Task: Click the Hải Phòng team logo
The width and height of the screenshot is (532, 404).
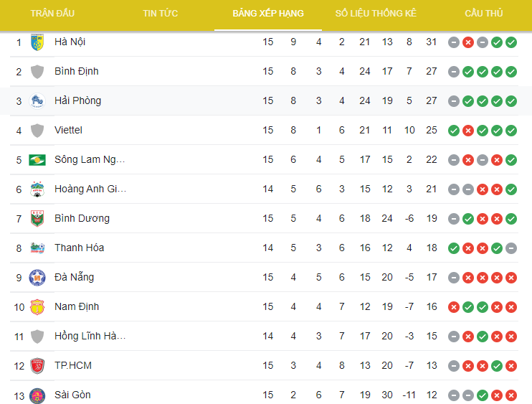Action: [37, 101]
